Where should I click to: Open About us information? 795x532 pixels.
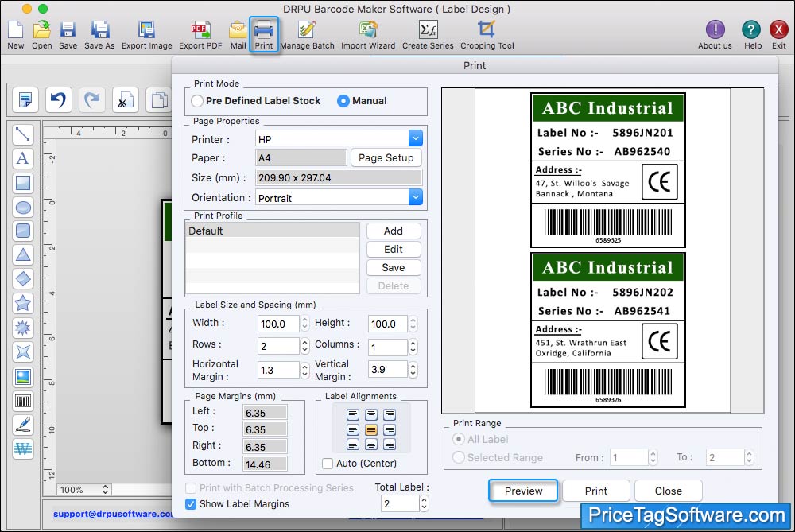(x=715, y=34)
